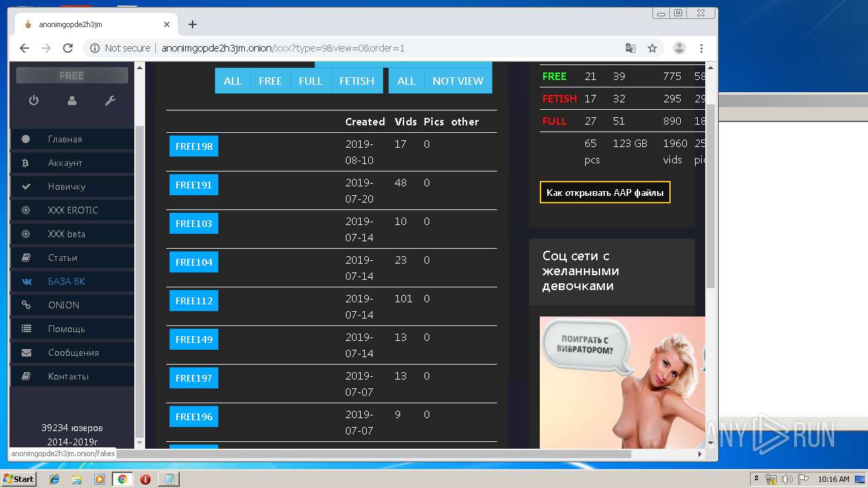The width and height of the screenshot is (868, 488).
Task: Click the browser forward arrow
Action: tap(46, 48)
